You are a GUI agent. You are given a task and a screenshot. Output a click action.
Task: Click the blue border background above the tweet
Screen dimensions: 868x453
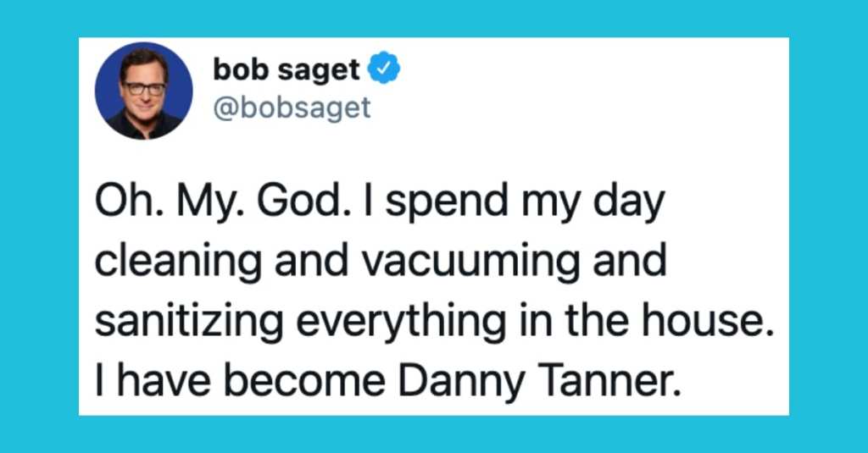point(434,18)
